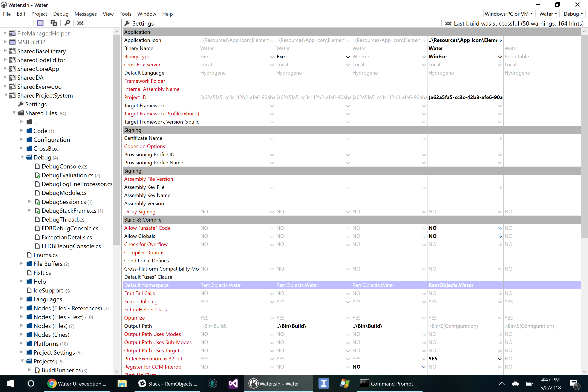This screenshot has width=588, height=392.
Task: Click the magnifier search toolbar icon
Action: coord(67,23)
